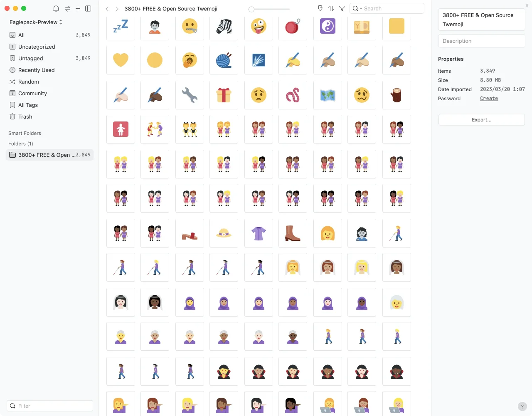Open Community in the sidebar
Viewport: 532px width, 416px height.
[x=50, y=93]
